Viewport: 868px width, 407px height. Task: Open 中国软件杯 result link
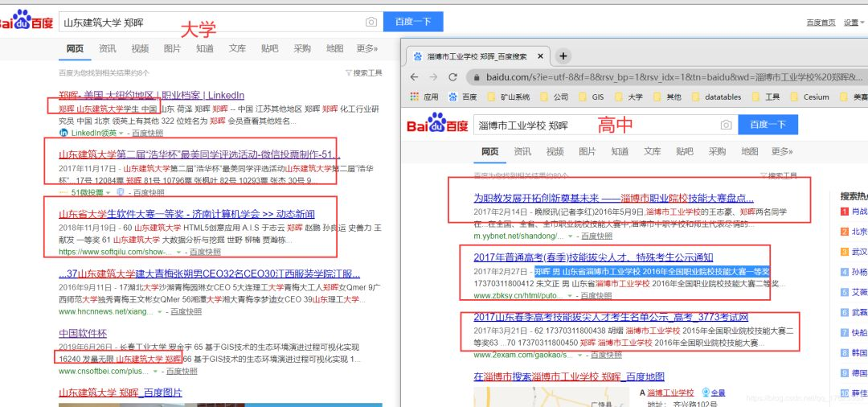pos(83,333)
